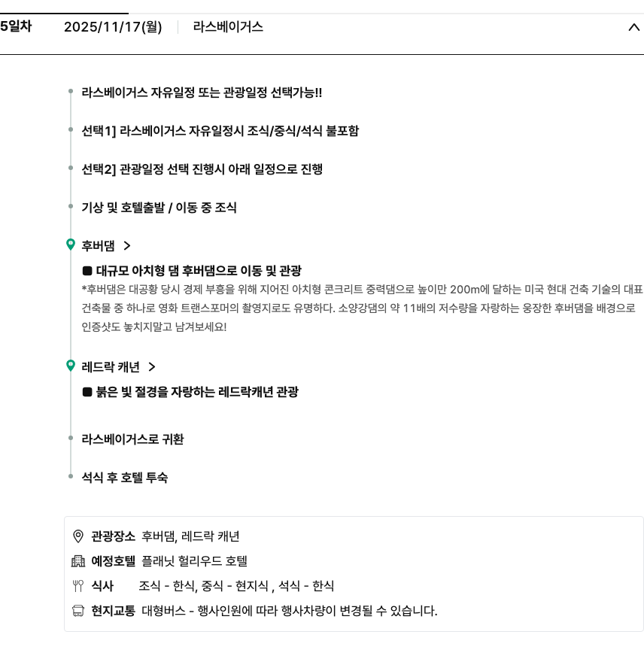
Task: Open the 후버댐 attraction link
Action: [99, 246]
